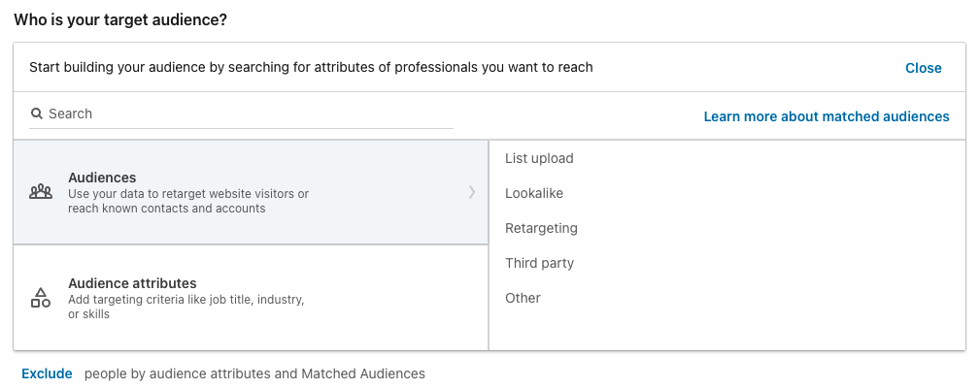This screenshot has height=389, width=980.
Task: Open Learn more about matched audiences
Action: click(x=827, y=116)
